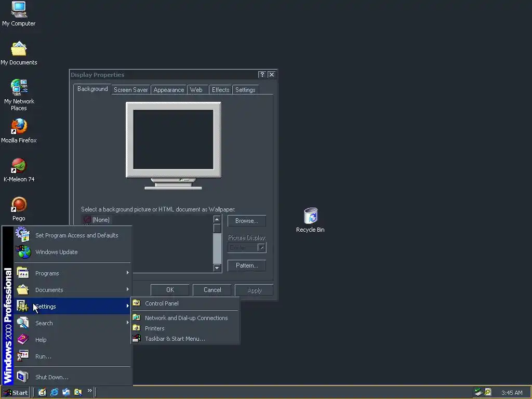Switch to the Web tab

pos(196,90)
